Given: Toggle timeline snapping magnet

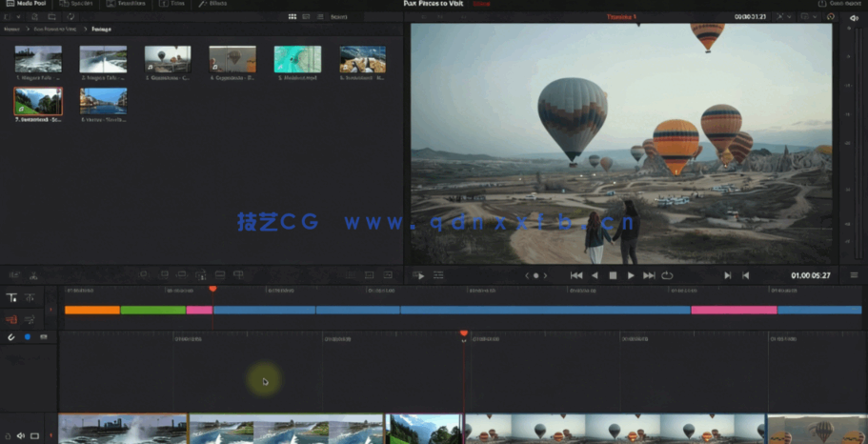Looking at the screenshot, I should coord(11,337).
